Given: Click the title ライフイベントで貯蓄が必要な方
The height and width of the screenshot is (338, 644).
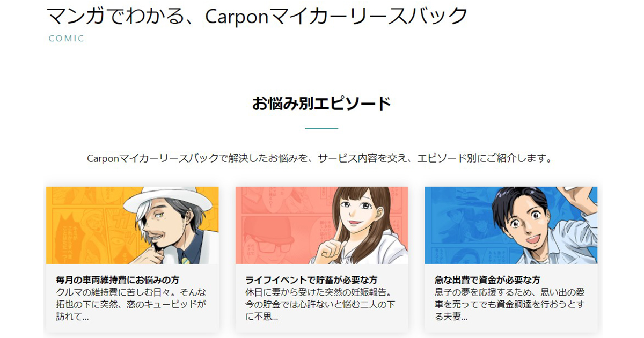Looking at the screenshot, I should 311,280.
